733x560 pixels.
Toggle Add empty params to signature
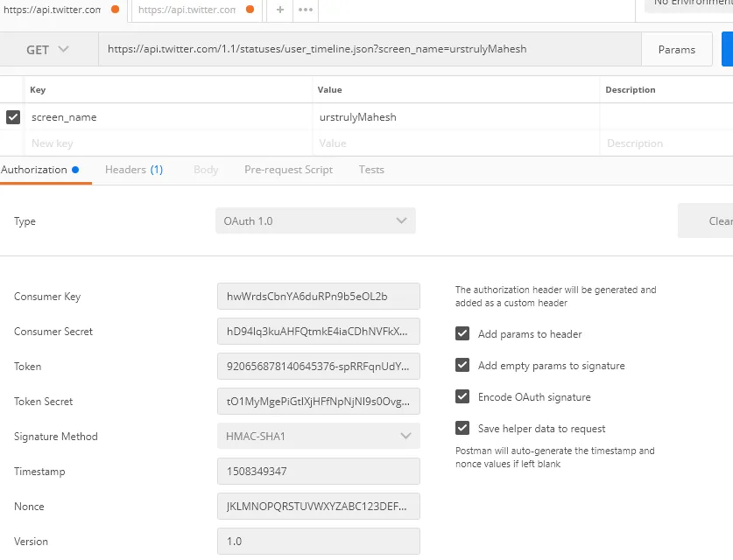point(462,365)
